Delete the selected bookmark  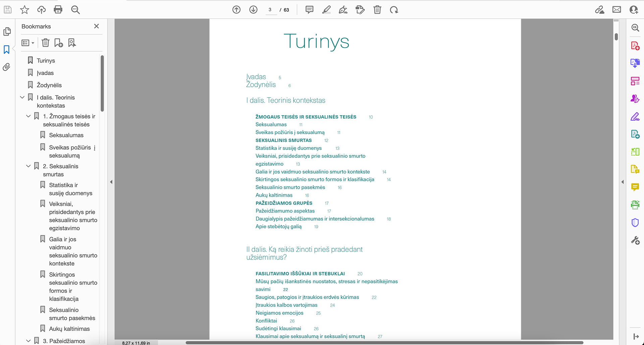click(x=46, y=43)
